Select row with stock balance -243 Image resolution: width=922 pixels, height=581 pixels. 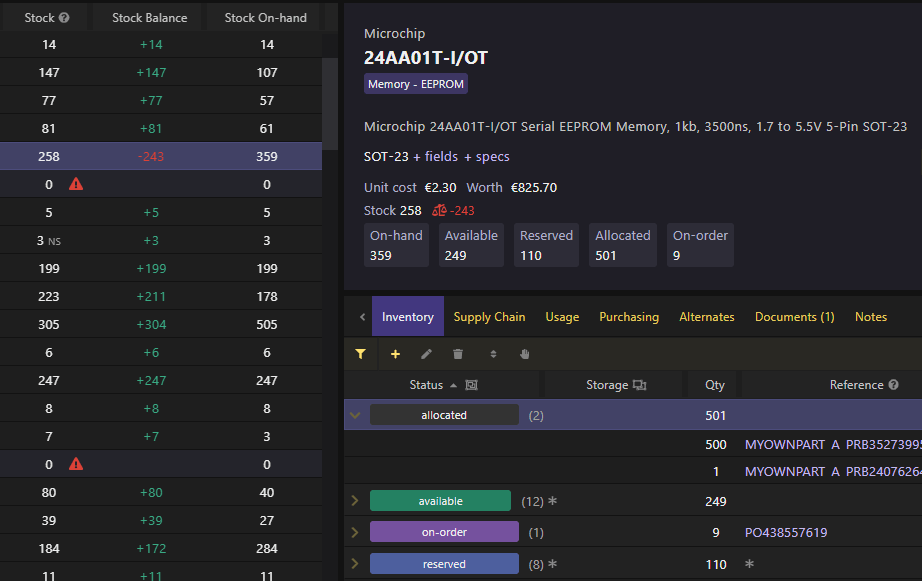click(x=161, y=156)
